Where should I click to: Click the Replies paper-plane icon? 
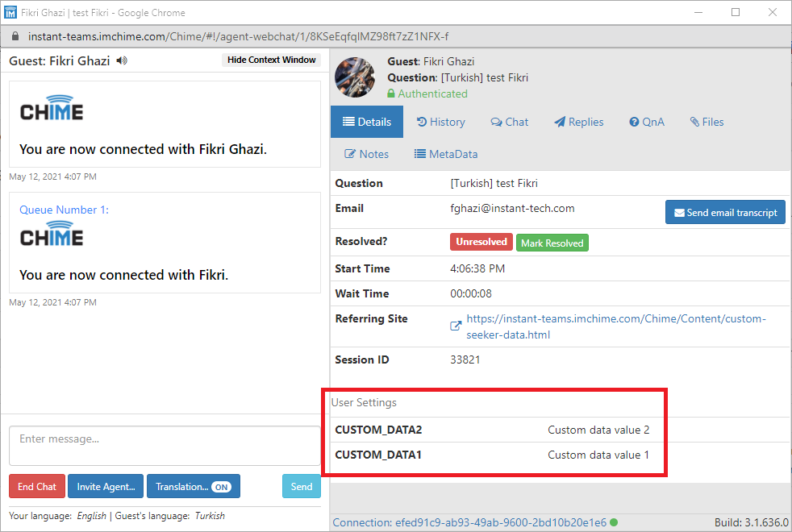[561, 122]
